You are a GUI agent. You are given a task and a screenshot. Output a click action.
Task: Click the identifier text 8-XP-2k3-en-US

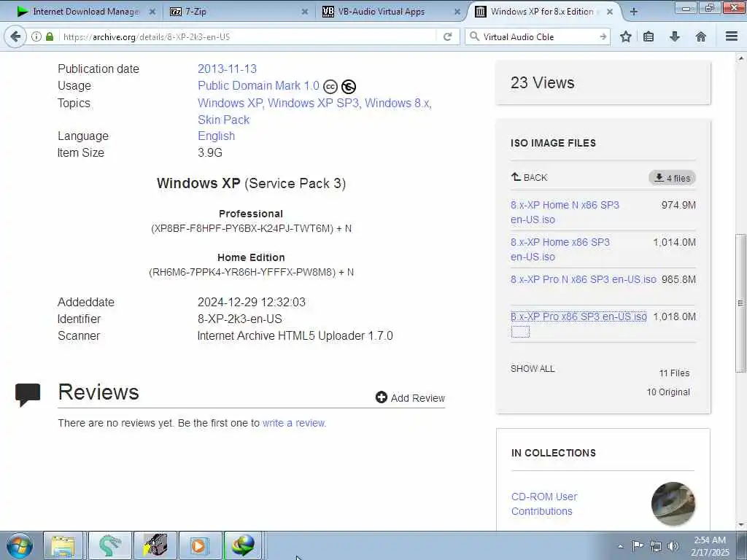pos(239,319)
